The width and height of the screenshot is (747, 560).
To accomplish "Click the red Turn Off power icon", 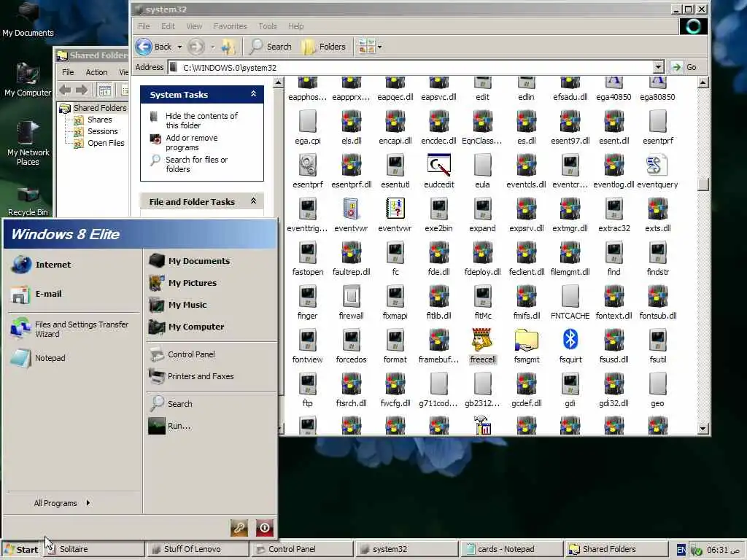I will pyautogui.click(x=265, y=528).
